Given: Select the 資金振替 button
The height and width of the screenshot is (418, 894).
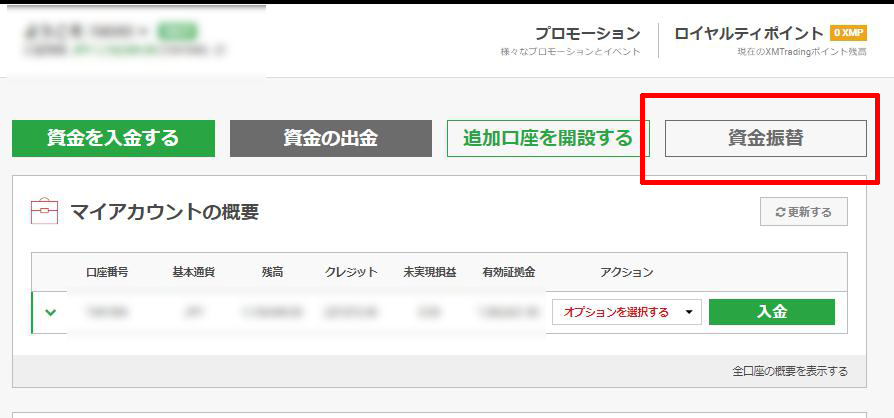Looking at the screenshot, I should point(765,138).
